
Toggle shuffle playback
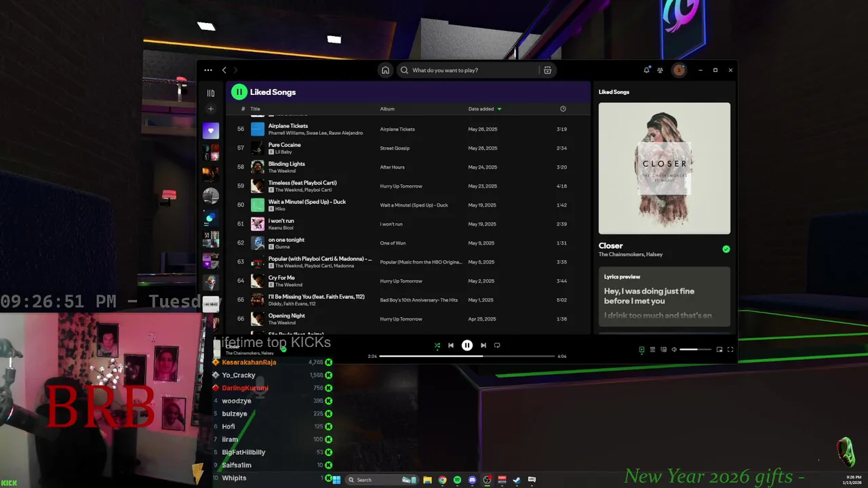[437, 346]
